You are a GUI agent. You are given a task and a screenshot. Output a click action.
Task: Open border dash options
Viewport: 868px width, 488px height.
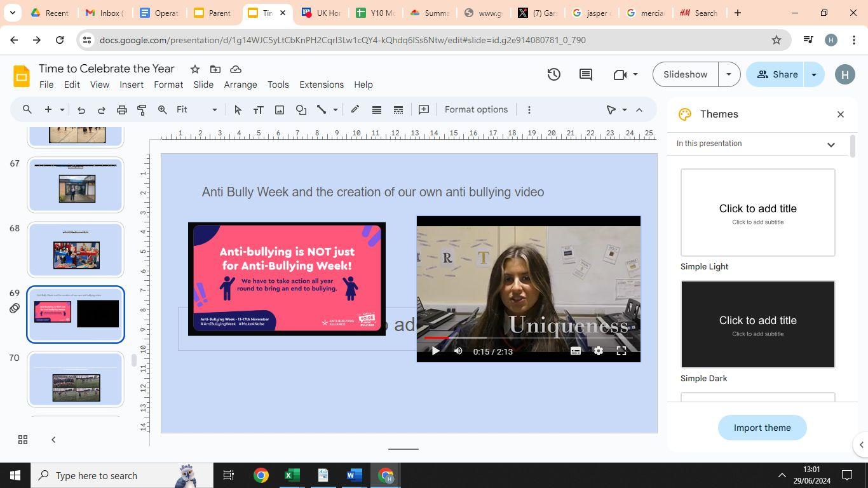398,110
